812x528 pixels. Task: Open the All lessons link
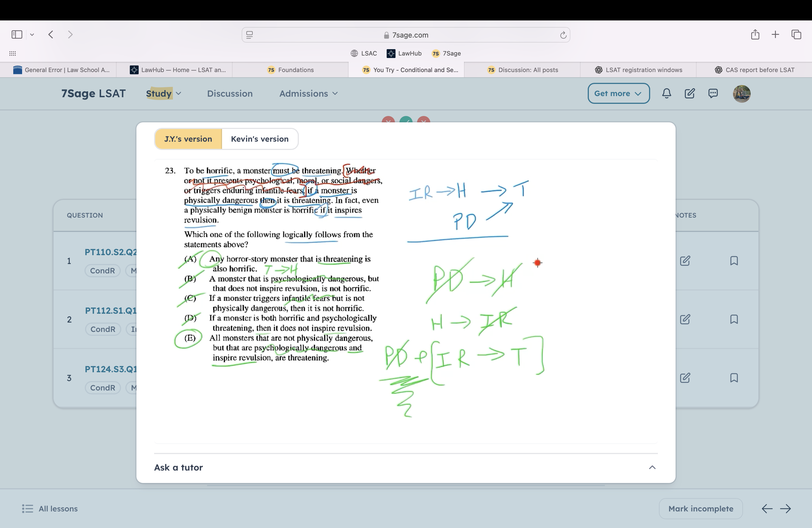50,509
